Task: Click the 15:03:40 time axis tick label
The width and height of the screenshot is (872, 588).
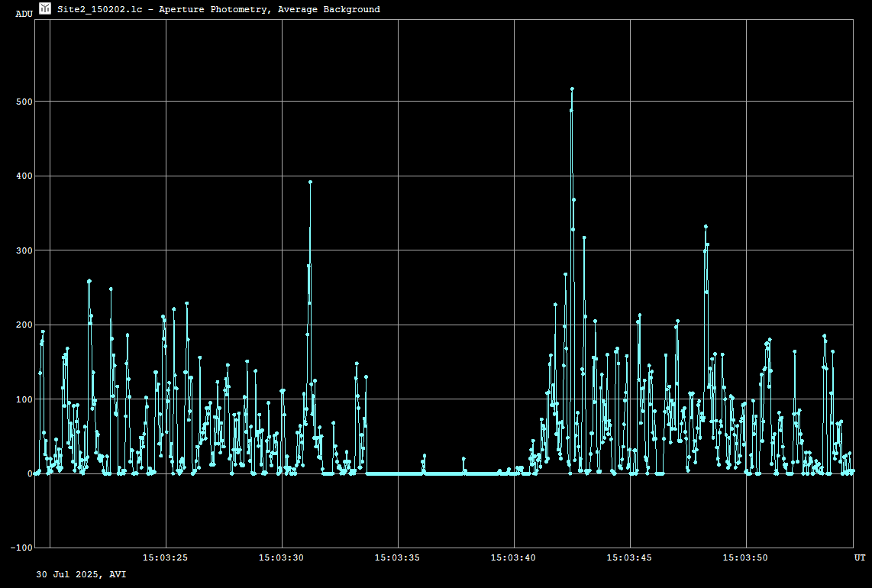Action: [x=514, y=558]
